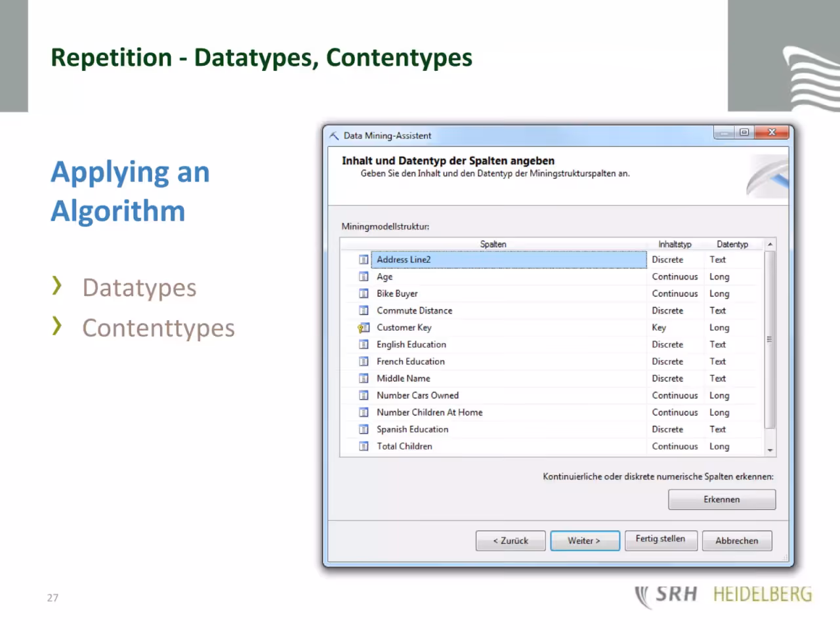840x630 pixels.
Task: Open data type cell for Age row
Action: point(734,277)
